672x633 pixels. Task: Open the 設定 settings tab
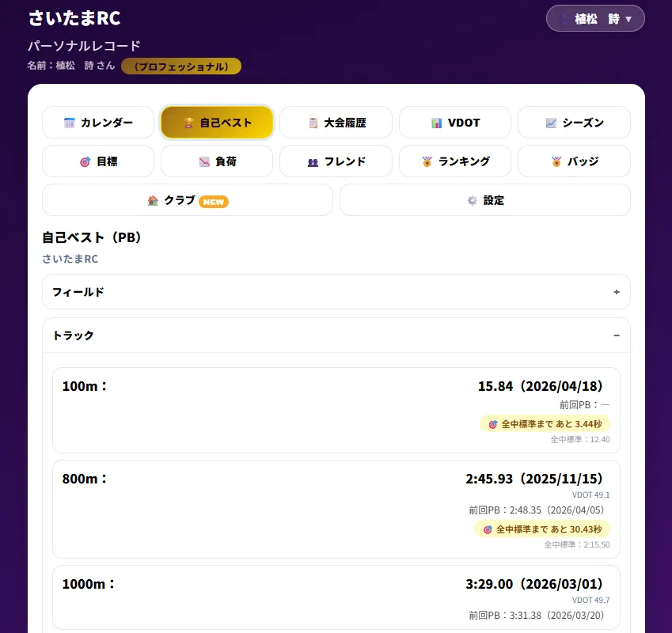click(485, 200)
